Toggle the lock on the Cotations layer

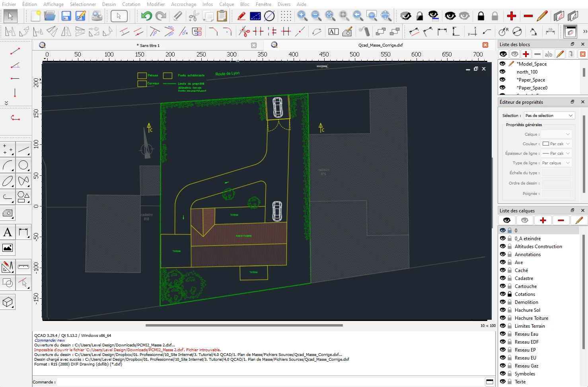click(510, 294)
